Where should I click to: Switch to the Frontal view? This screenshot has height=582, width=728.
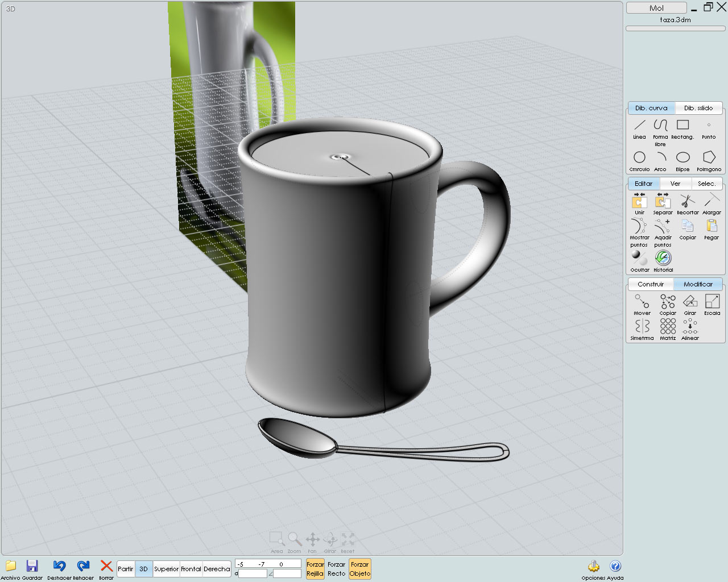[x=191, y=569]
